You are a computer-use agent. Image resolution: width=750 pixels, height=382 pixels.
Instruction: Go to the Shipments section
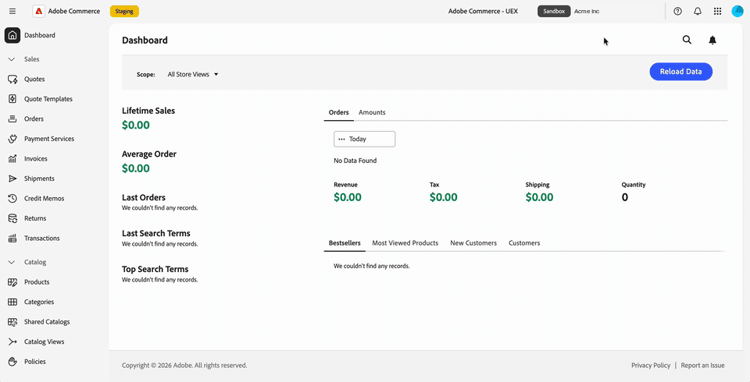tap(39, 178)
